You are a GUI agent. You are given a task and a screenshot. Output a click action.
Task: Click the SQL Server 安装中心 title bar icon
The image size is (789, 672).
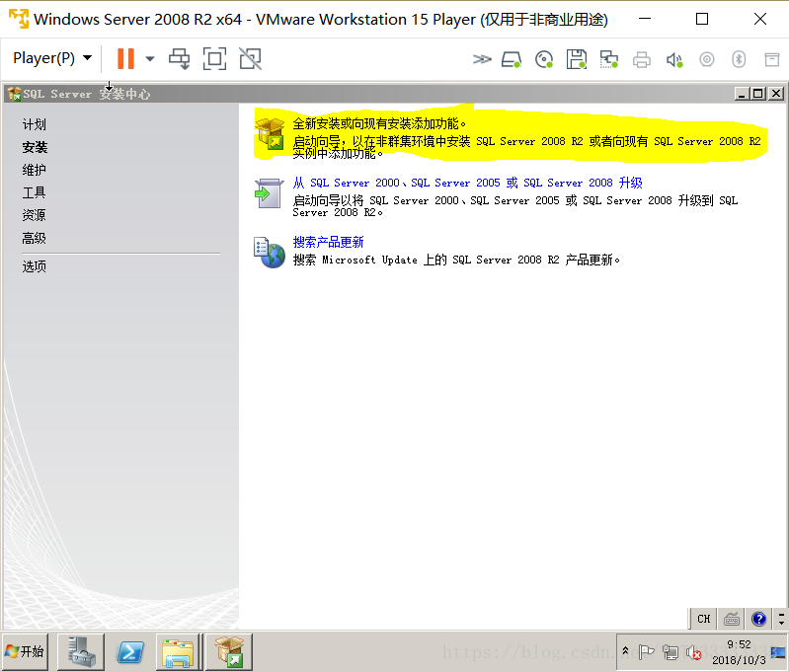[14, 94]
